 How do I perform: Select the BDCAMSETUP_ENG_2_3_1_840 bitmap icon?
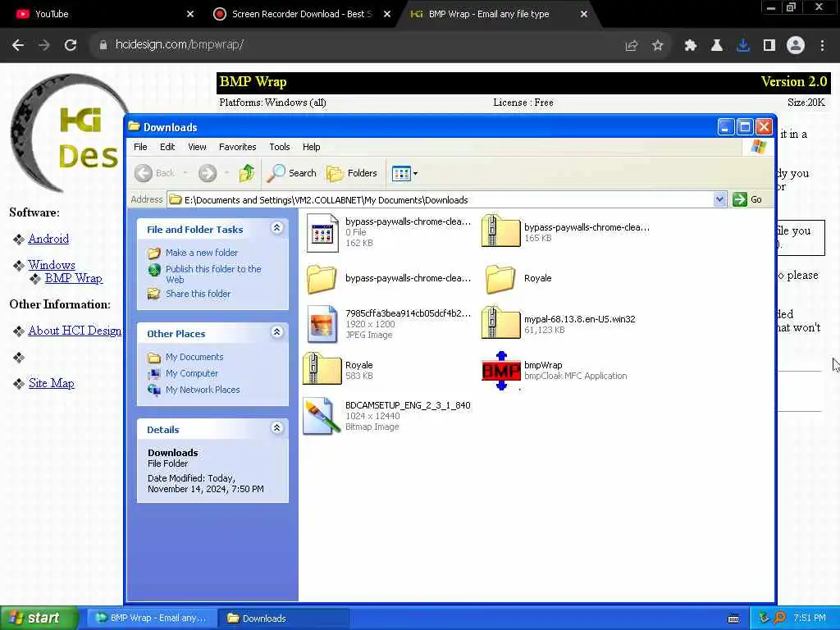[322, 416]
